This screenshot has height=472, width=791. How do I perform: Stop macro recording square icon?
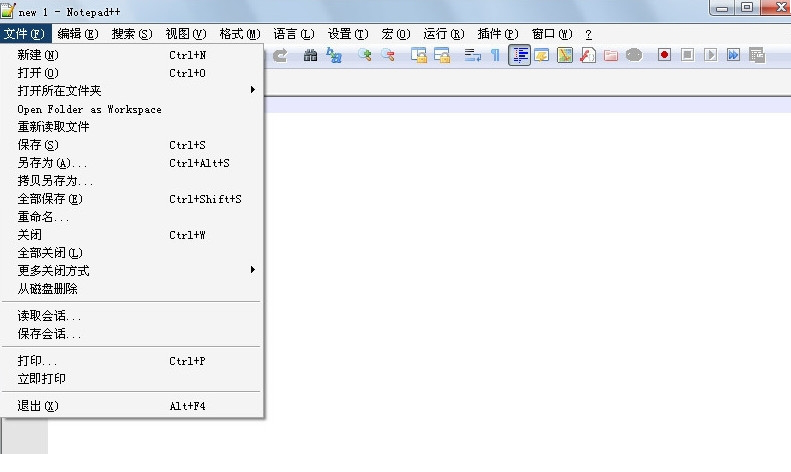(688, 55)
